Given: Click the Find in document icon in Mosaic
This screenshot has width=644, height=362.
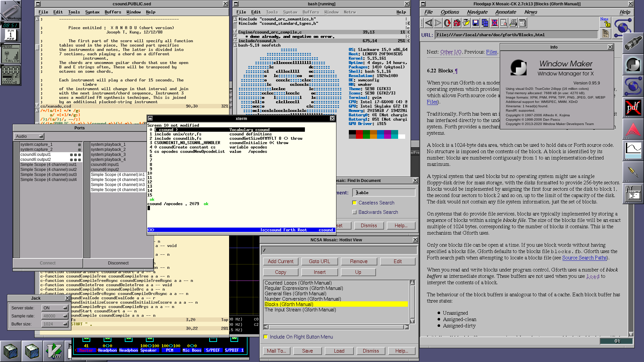Looking at the screenshot, I should coord(503,23).
